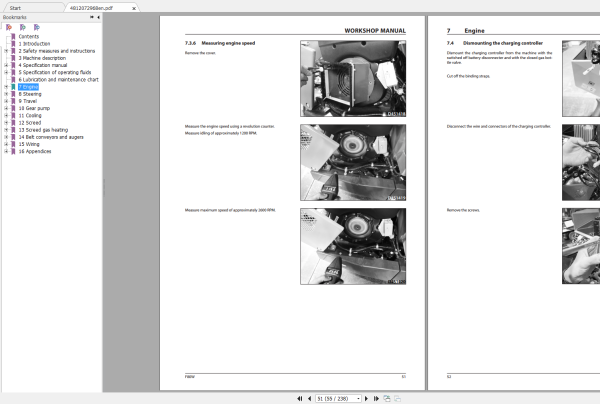Open bookmark 11 Cooling

point(30,116)
